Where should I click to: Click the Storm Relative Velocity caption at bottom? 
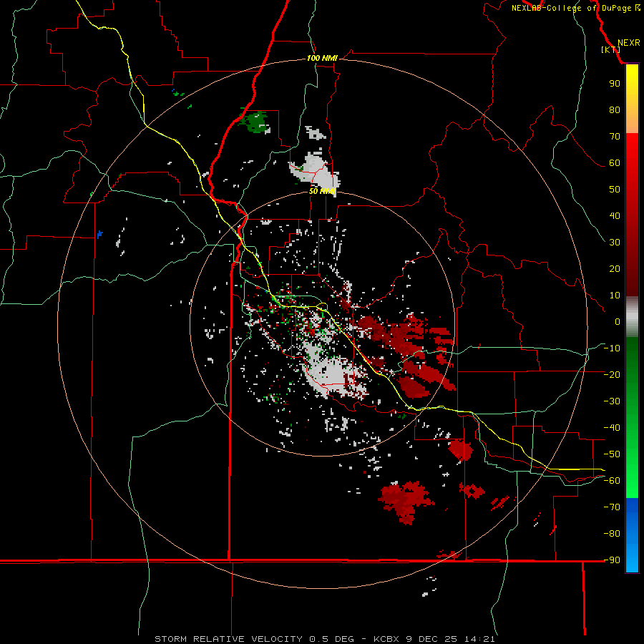[x=324, y=639]
